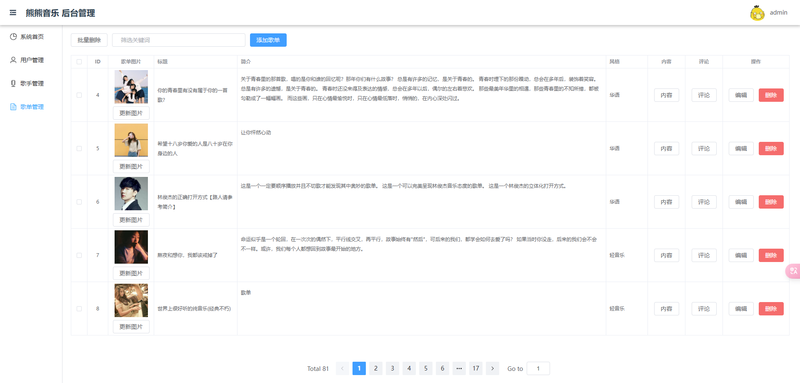Click the previous page left chevron
Viewport: 800px width, 383px height.
pyautogui.click(x=343, y=368)
